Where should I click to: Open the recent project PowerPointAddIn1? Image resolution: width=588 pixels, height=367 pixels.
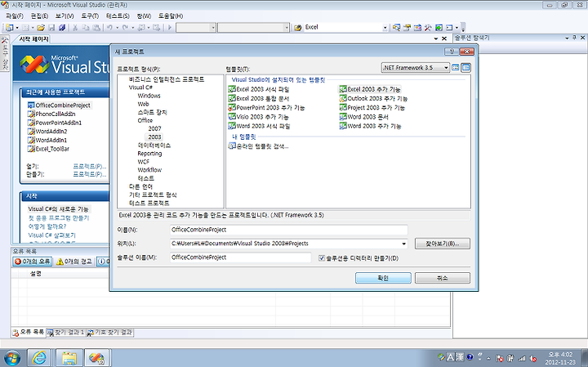55,123
